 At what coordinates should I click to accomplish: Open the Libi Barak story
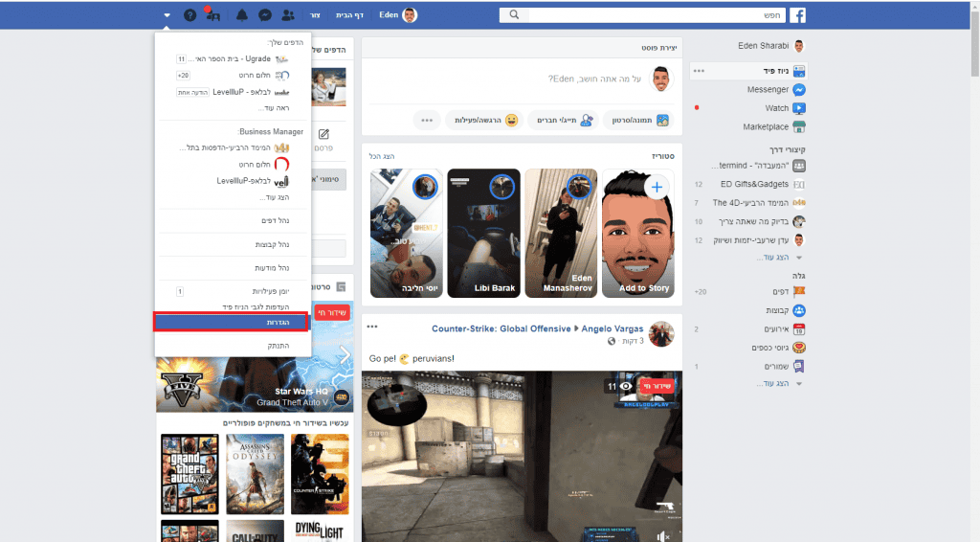[483, 234]
